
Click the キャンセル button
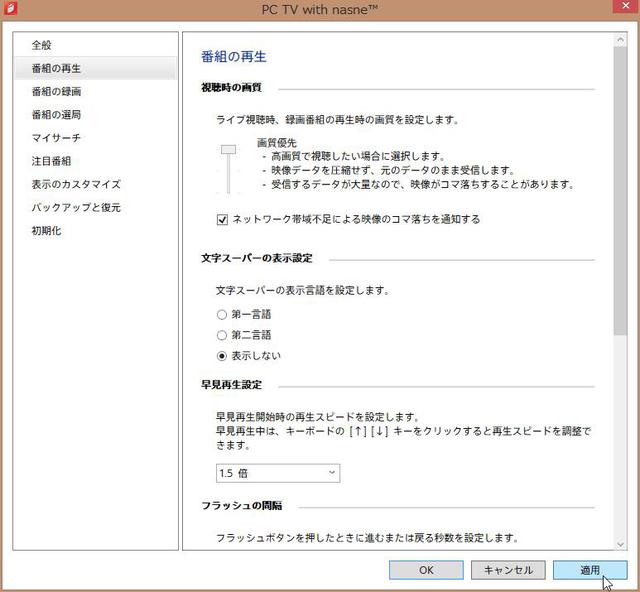[508, 570]
